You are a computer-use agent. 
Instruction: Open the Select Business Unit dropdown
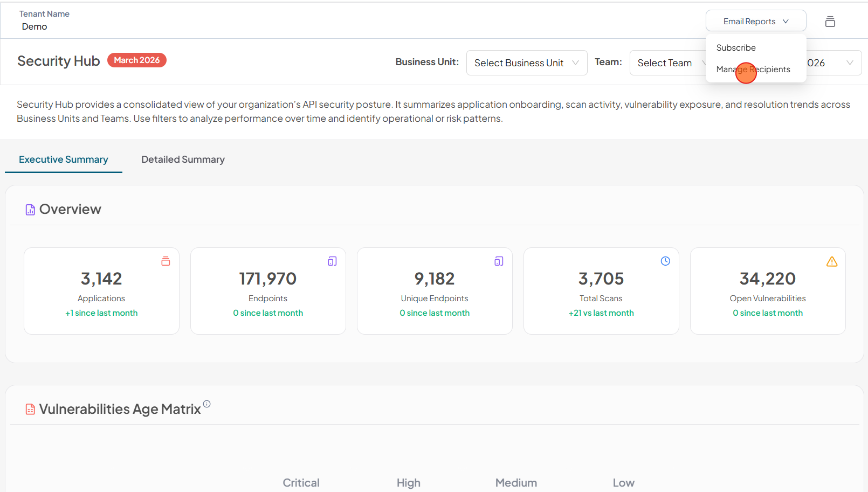pyautogui.click(x=526, y=63)
